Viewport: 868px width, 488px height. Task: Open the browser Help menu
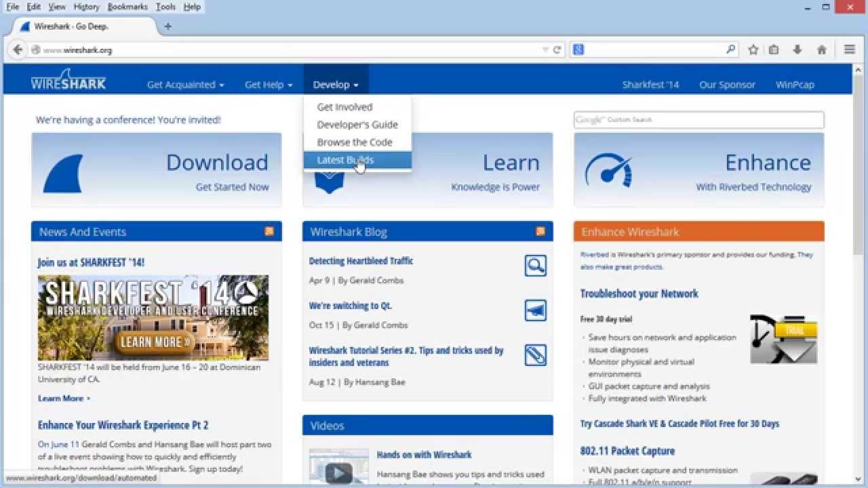tap(192, 7)
